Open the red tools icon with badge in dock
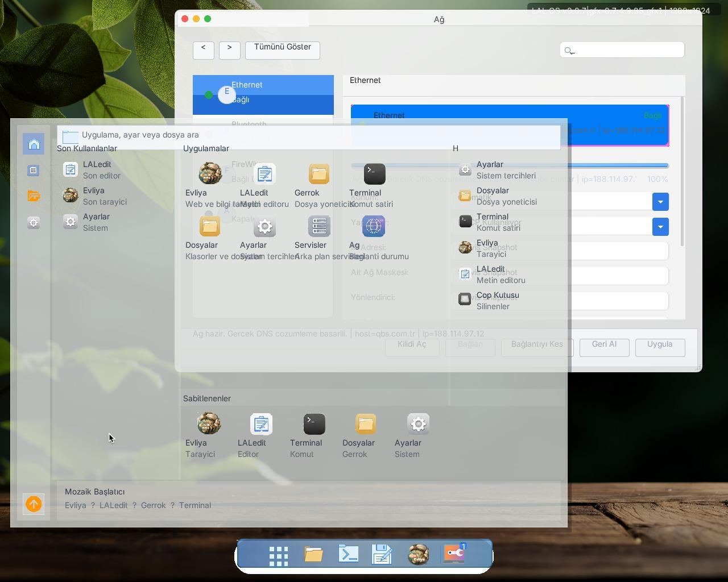Screen dimensions: 728x582 [x=454, y=554]
